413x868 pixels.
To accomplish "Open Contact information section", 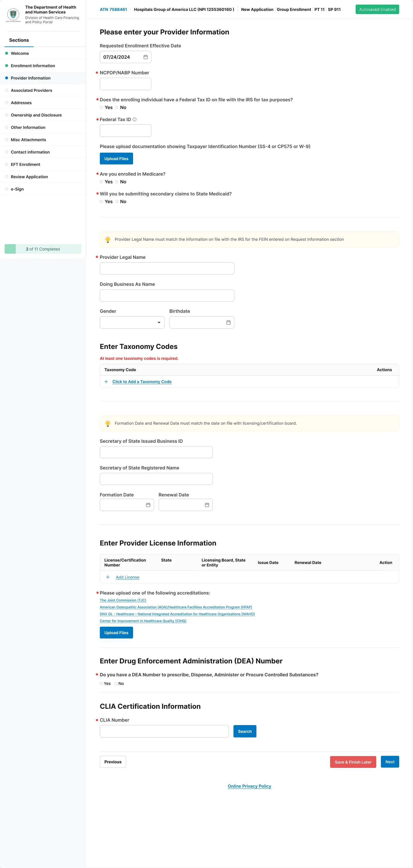I will [43, 152].
